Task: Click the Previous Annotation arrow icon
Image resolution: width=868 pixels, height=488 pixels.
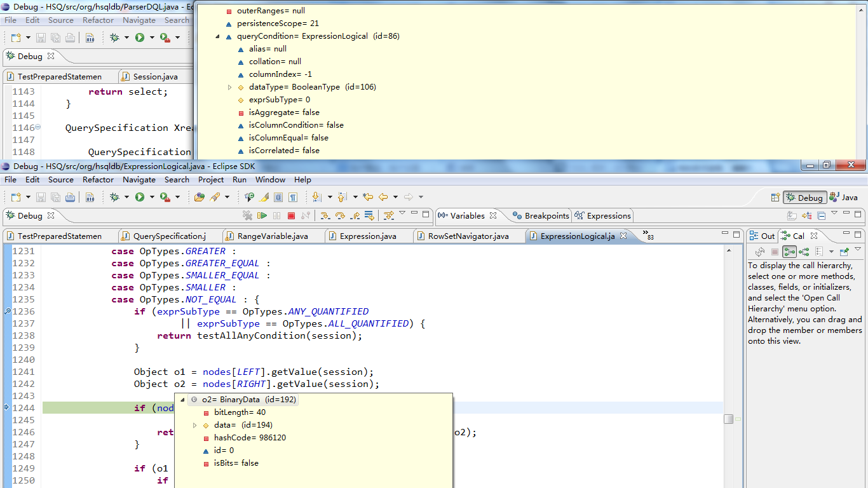Action: (x=342, y=197)
